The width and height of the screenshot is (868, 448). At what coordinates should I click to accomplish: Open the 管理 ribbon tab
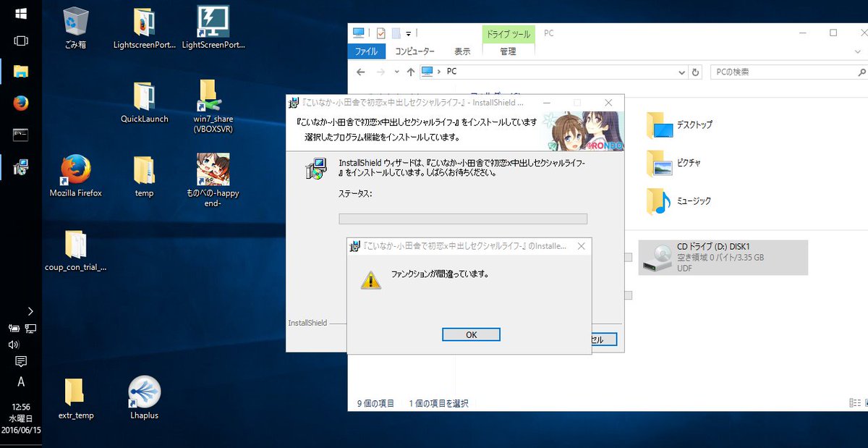click(x=508, y=51)
